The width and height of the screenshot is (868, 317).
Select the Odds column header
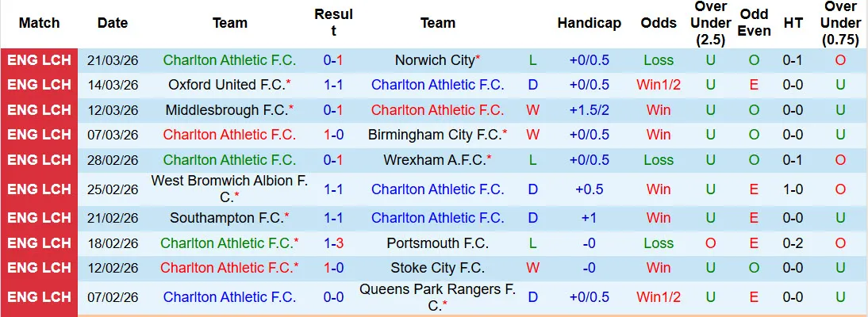(659, 23)
